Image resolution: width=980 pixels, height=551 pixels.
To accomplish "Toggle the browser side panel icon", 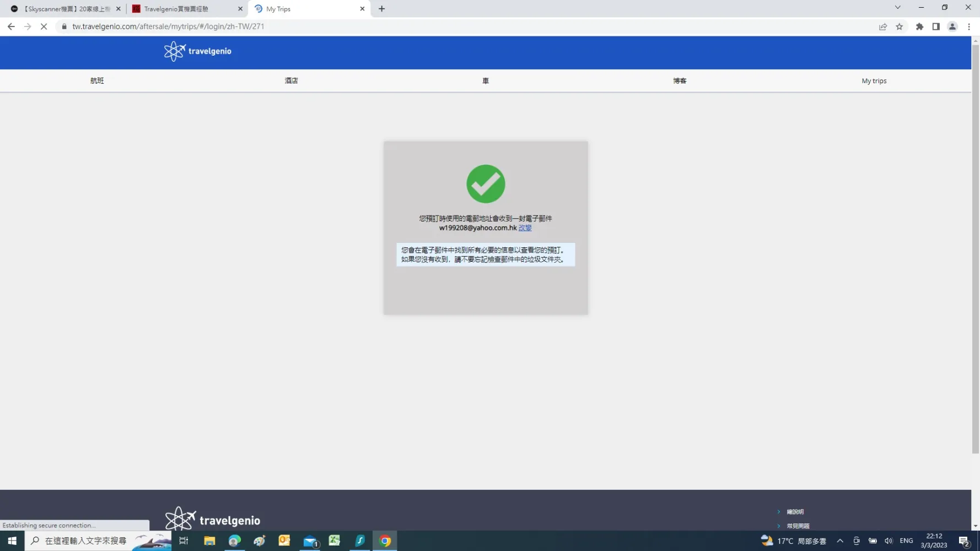I will (935, 26).
